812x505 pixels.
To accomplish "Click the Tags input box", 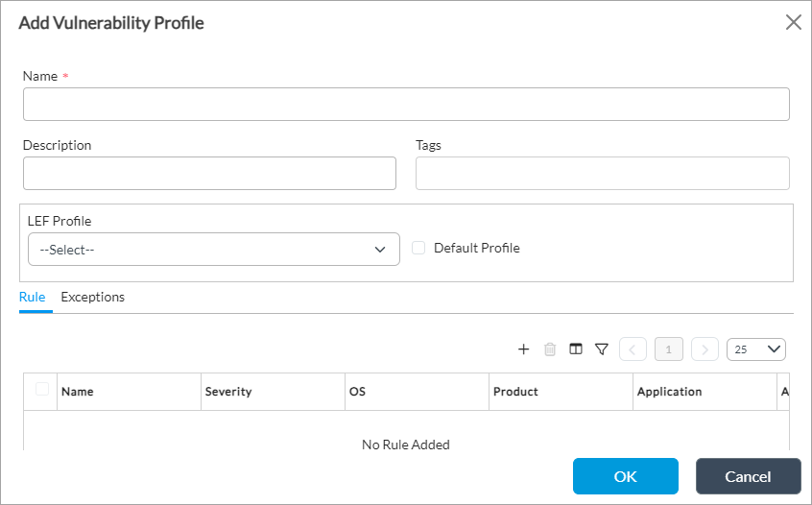I will (x=602, y=174).
